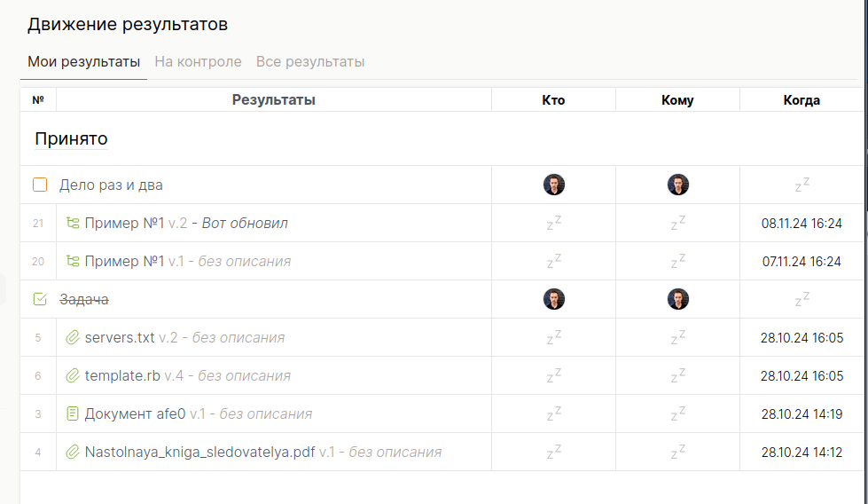Collapse the Принято section heading
This screenshot has width=868, height=504.
(71, 138)
